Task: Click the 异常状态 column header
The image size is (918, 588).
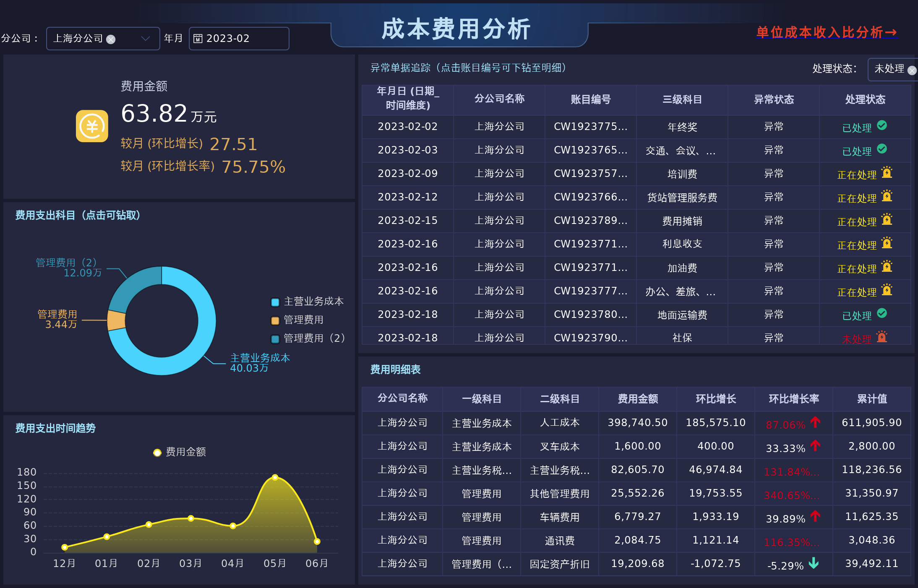Action: coord(773,100)
